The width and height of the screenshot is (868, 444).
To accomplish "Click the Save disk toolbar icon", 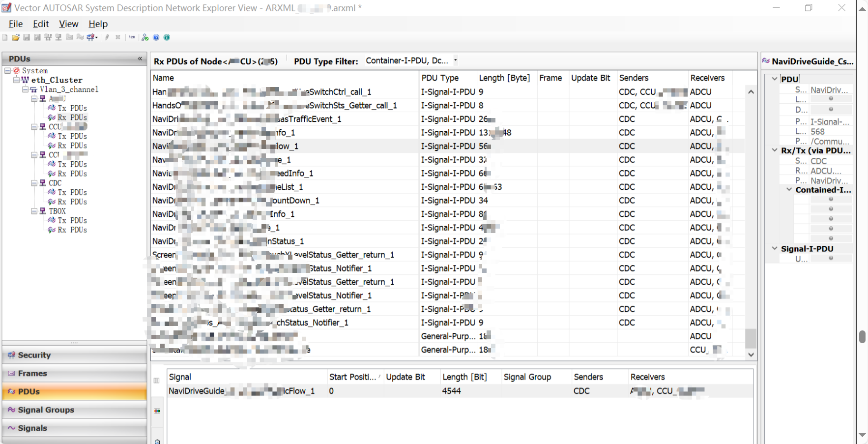I will [x=27, y=37].
